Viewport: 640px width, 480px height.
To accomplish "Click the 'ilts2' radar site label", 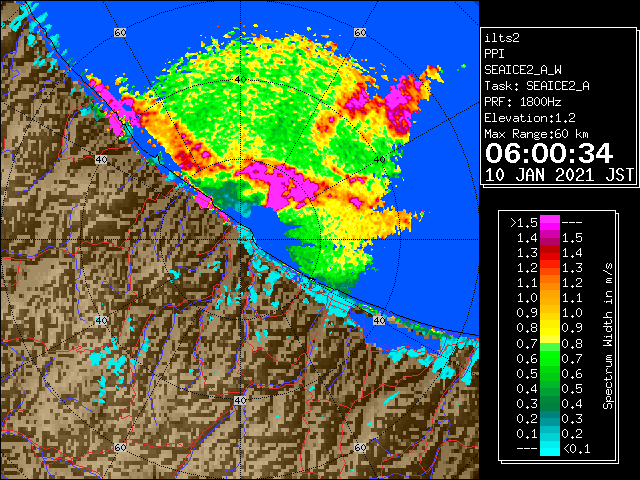I will (x=502, y=38).
